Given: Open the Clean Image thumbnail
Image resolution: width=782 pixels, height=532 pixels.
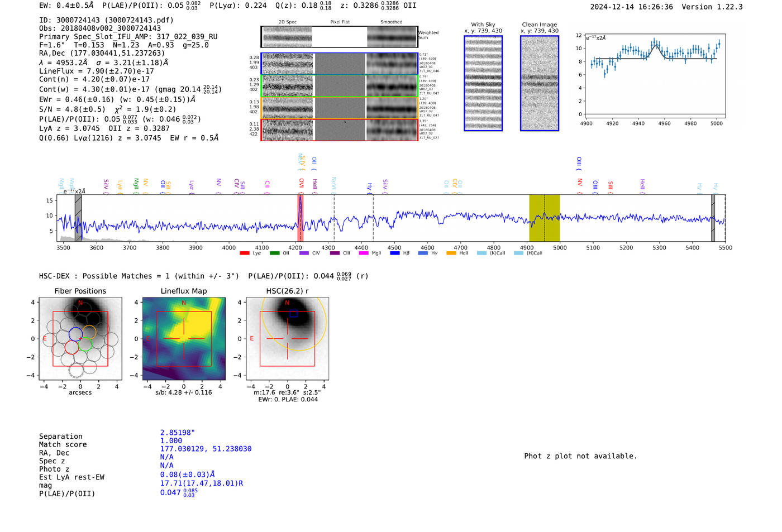Looking at the screenshot, I should (x=540, y=83).
